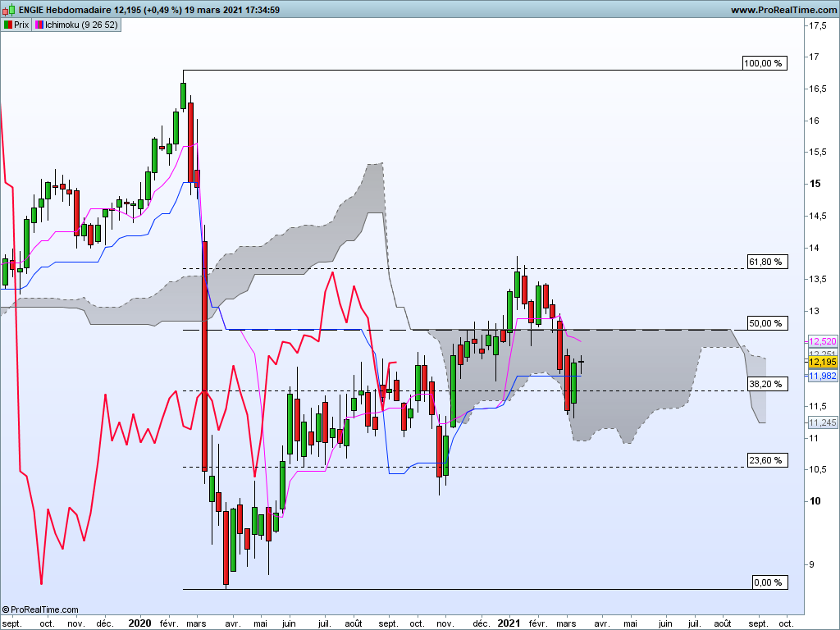Click the 12,195 (+0,49 %) quote in the title
The width and height of the screenshot is (840, 630).
pyautogui.click(x=148, y=10)
